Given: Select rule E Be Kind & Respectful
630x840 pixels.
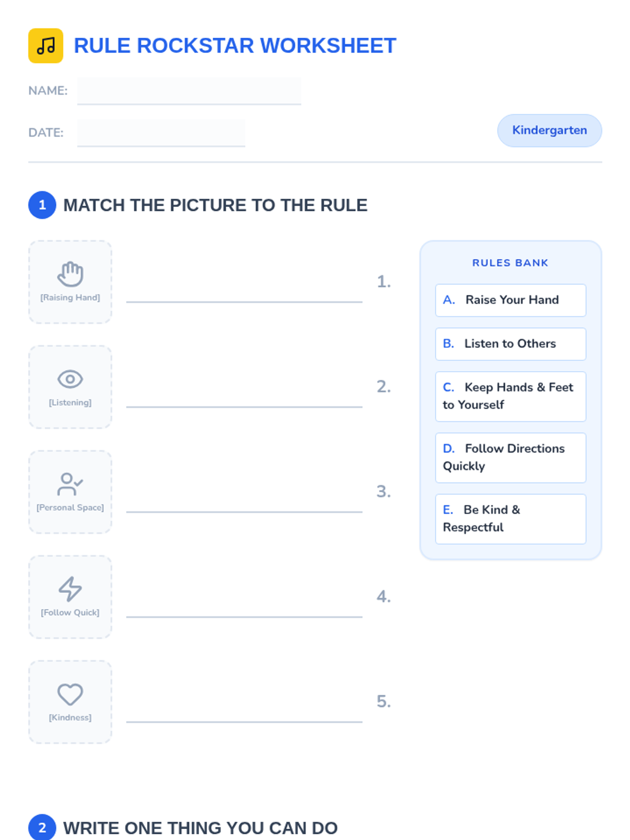Looking at the screenshot, I should [x=510, y=519].
